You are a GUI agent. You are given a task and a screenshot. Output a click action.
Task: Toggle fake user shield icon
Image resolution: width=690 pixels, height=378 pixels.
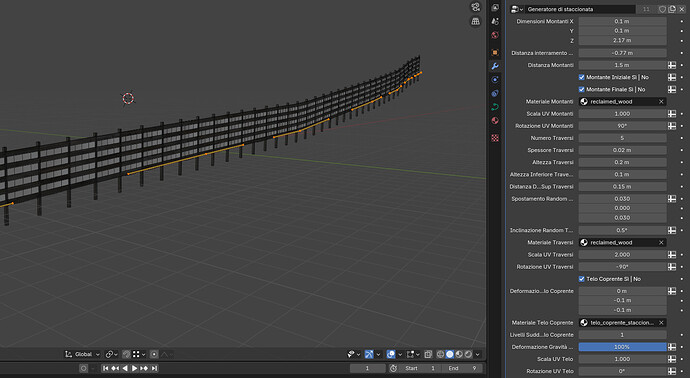pos(662,9)
